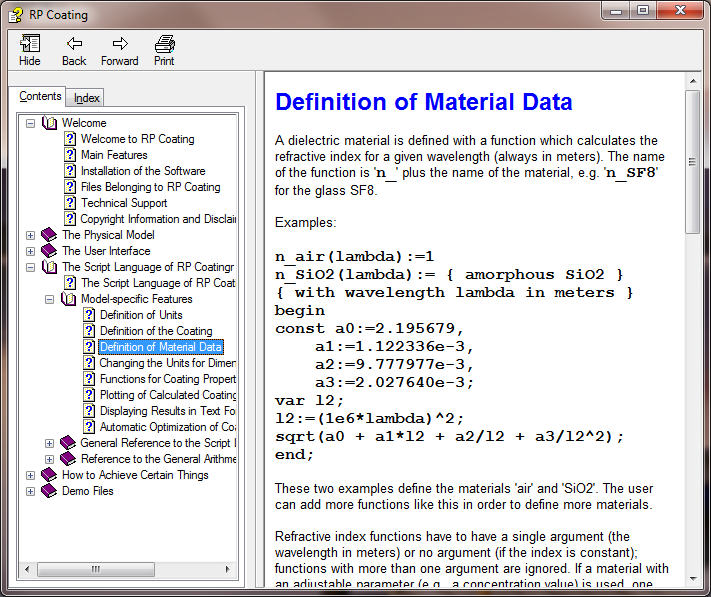Screen dimensions: 711x597
Task: Expand The Physical Model node
Action: pos(30,235)
